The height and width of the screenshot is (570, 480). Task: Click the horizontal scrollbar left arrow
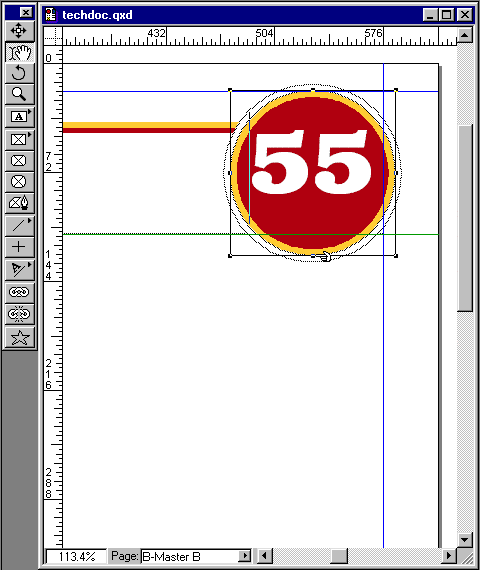265,556
